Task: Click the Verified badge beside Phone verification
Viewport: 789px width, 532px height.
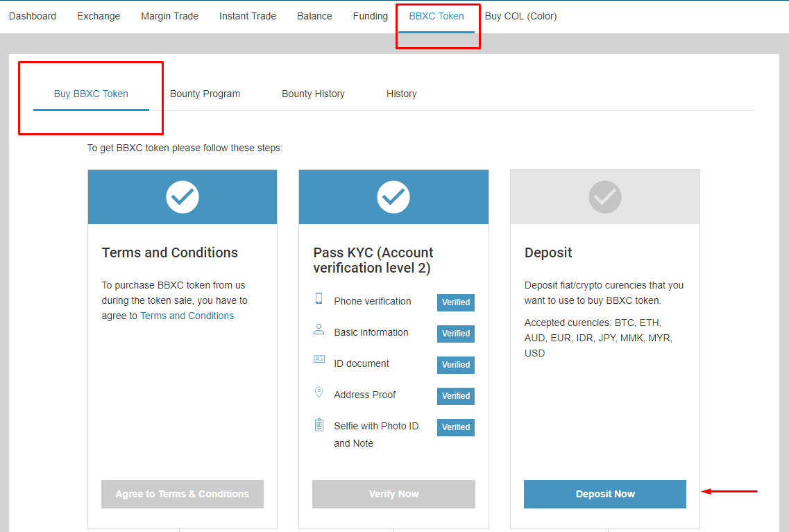Action: pyautogui.click(x=456, y=302)
